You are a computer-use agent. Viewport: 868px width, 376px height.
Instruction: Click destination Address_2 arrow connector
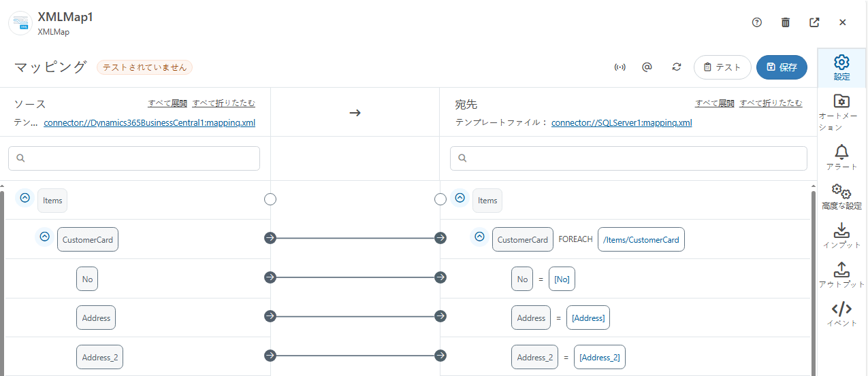[x=440, y=356]
